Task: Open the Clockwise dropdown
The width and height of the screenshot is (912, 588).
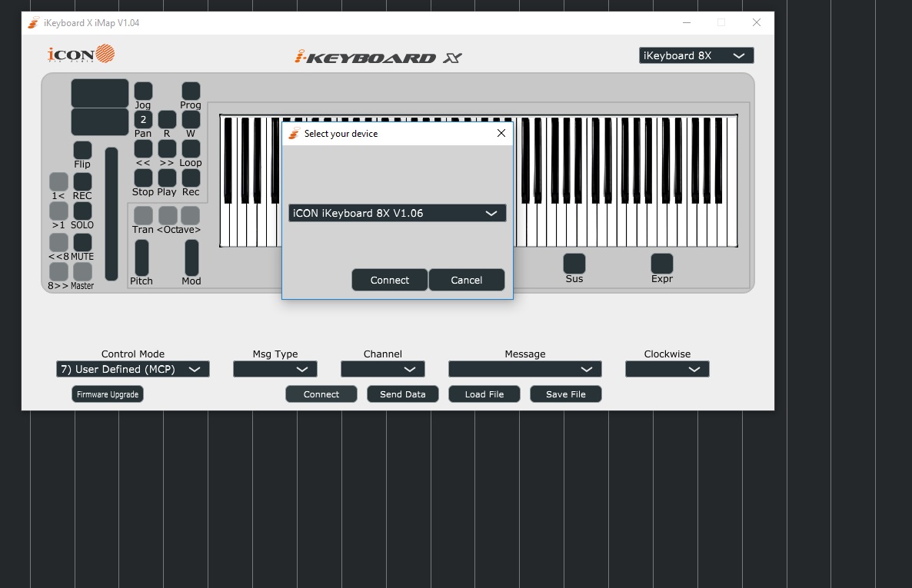Action: coord(667,369)
